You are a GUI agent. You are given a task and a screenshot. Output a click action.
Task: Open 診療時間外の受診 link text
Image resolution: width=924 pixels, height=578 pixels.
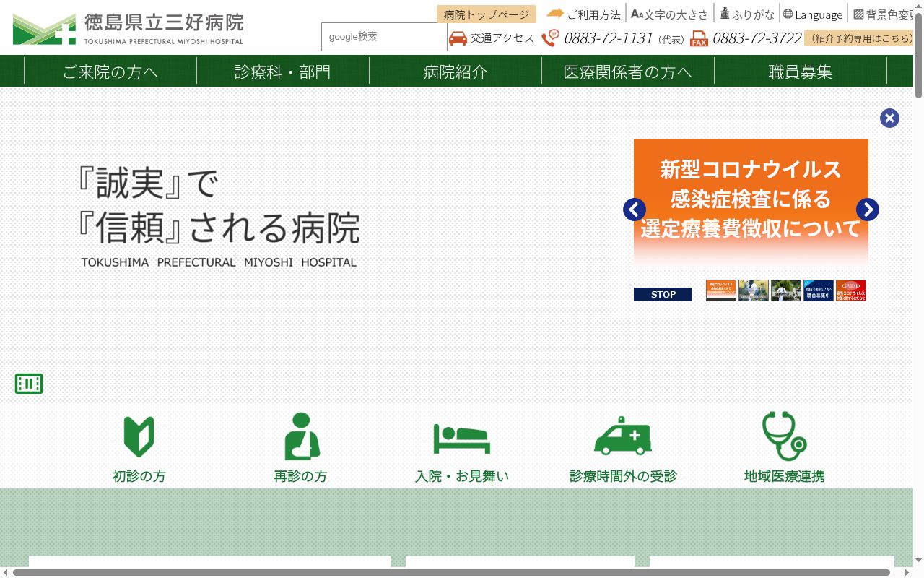(623, 476)
